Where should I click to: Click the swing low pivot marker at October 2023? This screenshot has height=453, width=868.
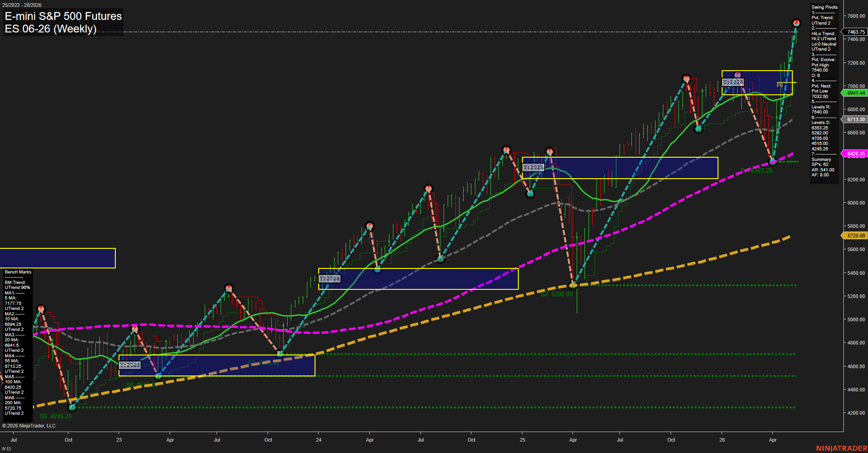pyautogui.click(x=280, y=353)
